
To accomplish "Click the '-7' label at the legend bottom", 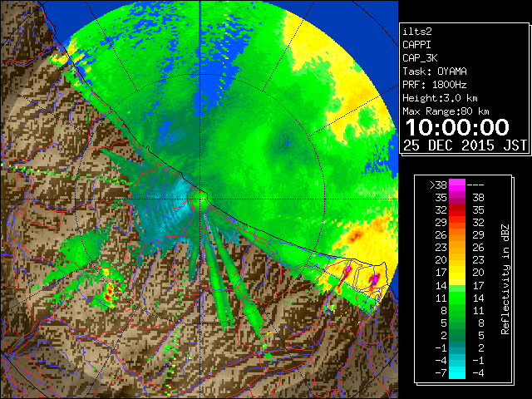I will pyautogui.click(x=441, y=373).
